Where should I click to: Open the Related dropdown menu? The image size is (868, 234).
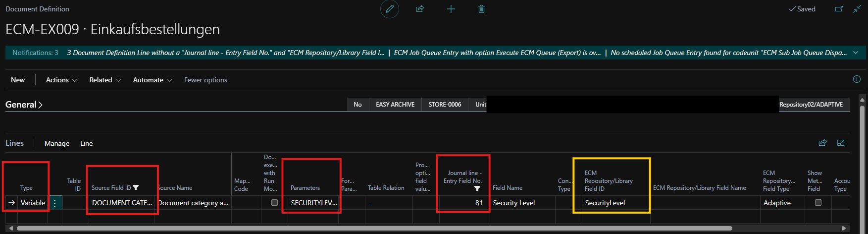(x=105, y=80)
